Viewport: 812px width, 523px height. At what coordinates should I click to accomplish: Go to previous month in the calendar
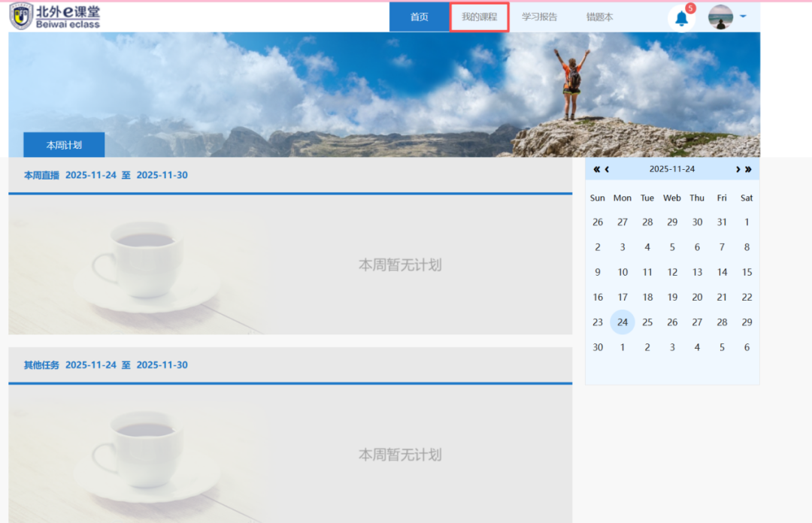[606, 169]
